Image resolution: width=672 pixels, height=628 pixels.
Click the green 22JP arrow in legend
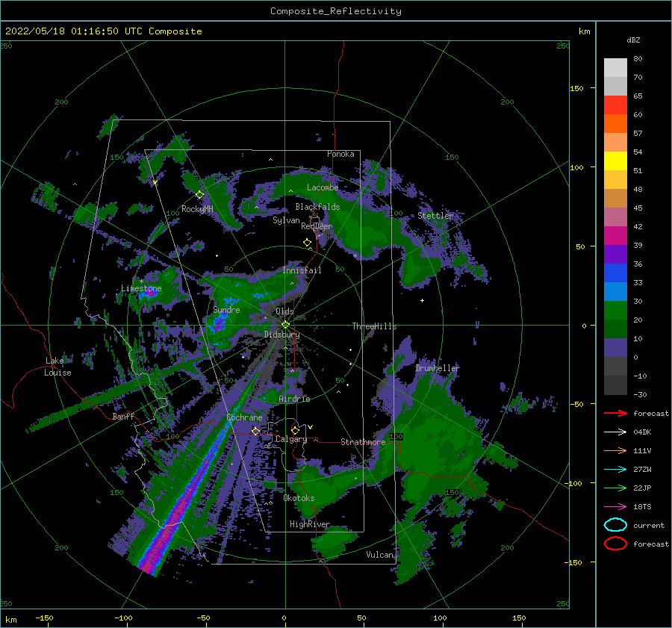tap(615, 488)
